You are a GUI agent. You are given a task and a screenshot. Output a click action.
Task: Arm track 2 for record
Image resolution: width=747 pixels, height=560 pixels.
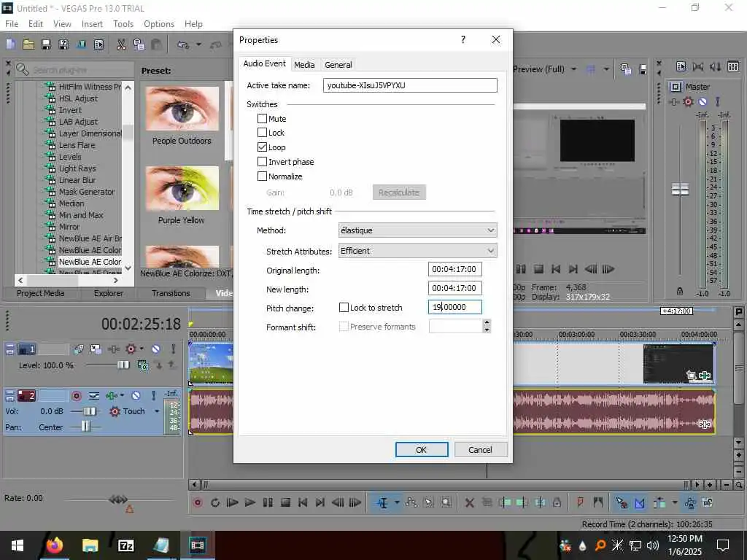[x=76, y=396]
